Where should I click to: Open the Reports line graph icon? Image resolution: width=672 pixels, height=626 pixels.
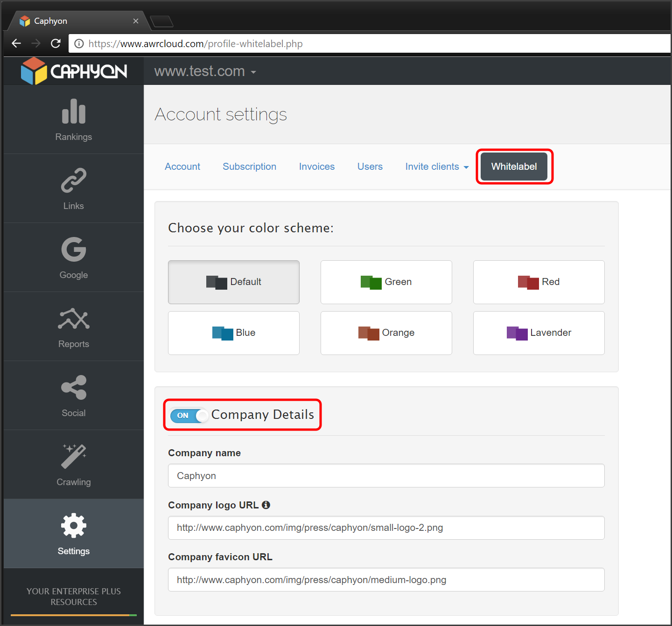pyautogui.click(x=74, y=319)
